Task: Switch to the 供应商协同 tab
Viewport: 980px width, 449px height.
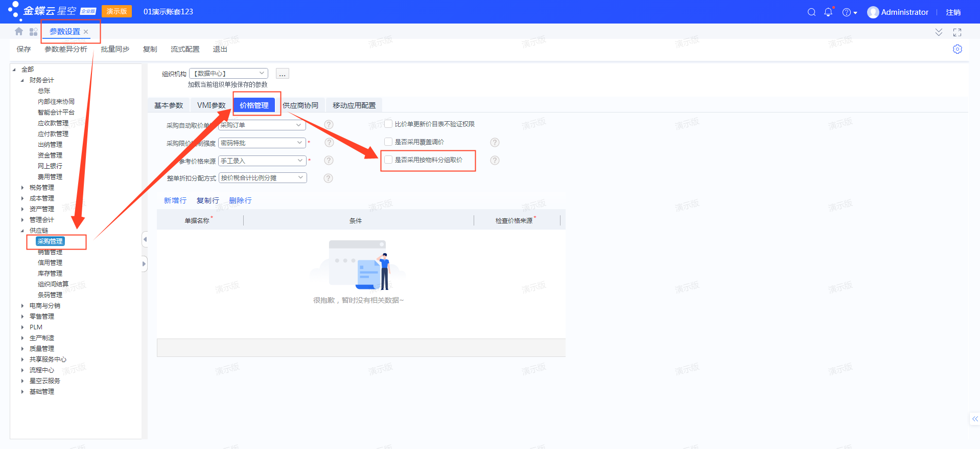Action: click(x=300, y=105)
